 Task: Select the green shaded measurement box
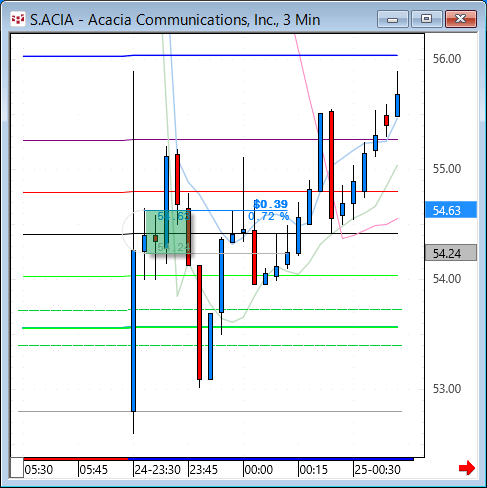coord(168,232)
